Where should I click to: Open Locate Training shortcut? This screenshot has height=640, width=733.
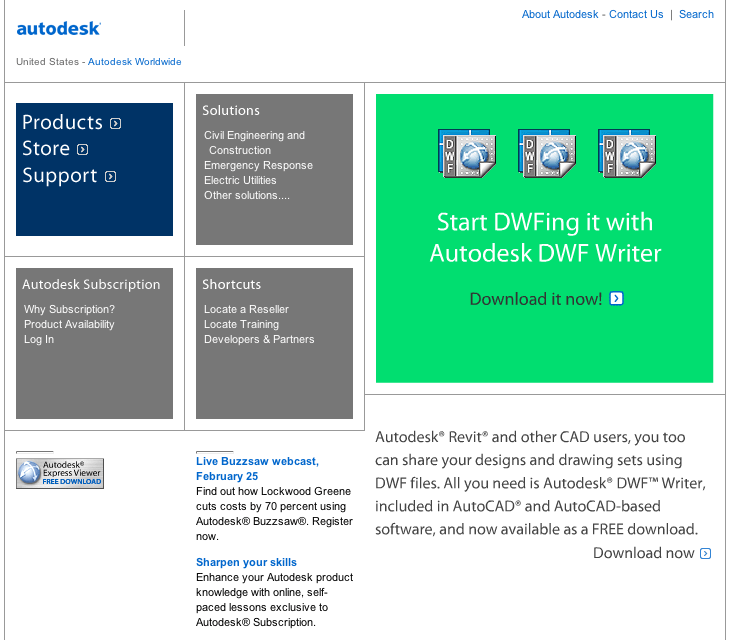click(241, 324)
